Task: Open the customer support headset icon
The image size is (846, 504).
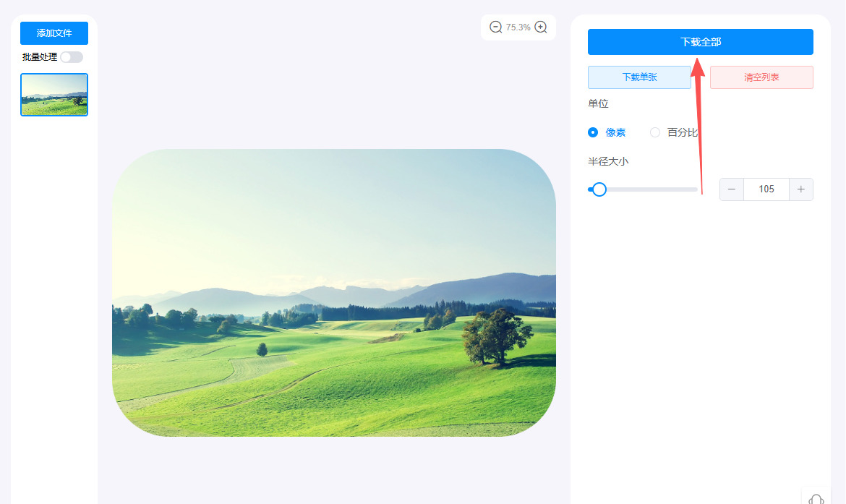Action: 816,499
